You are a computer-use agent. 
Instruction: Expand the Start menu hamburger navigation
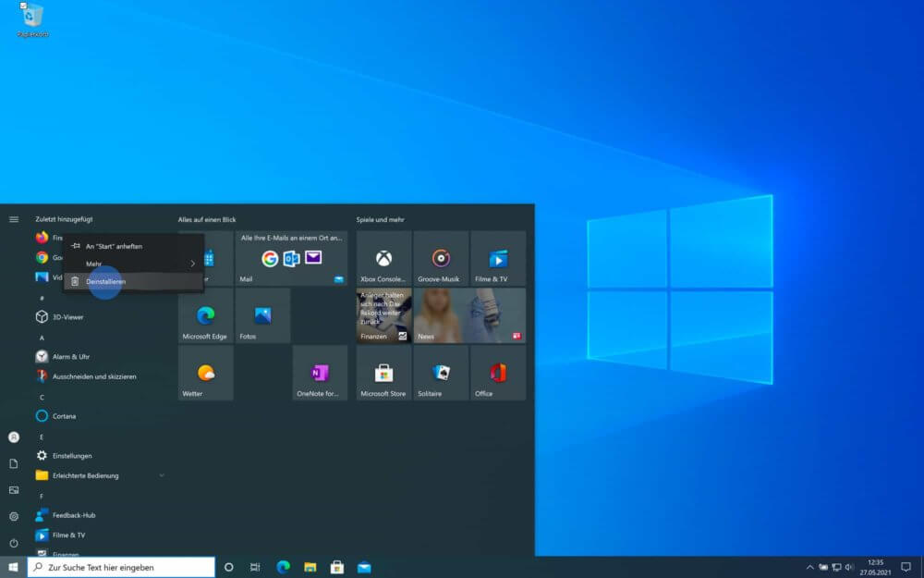click(14, 219)
